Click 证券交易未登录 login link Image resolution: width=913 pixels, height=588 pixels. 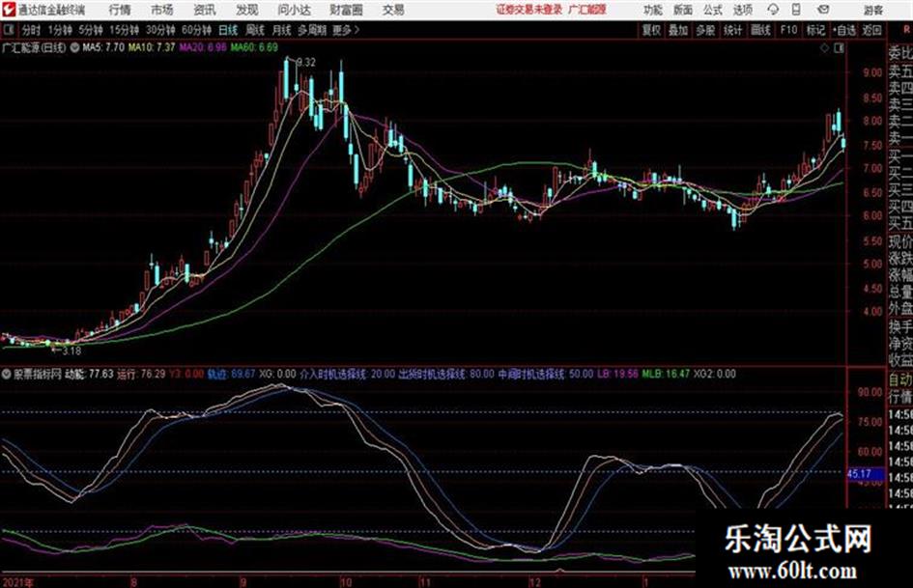pyautogui.click(x=528, y=10)
